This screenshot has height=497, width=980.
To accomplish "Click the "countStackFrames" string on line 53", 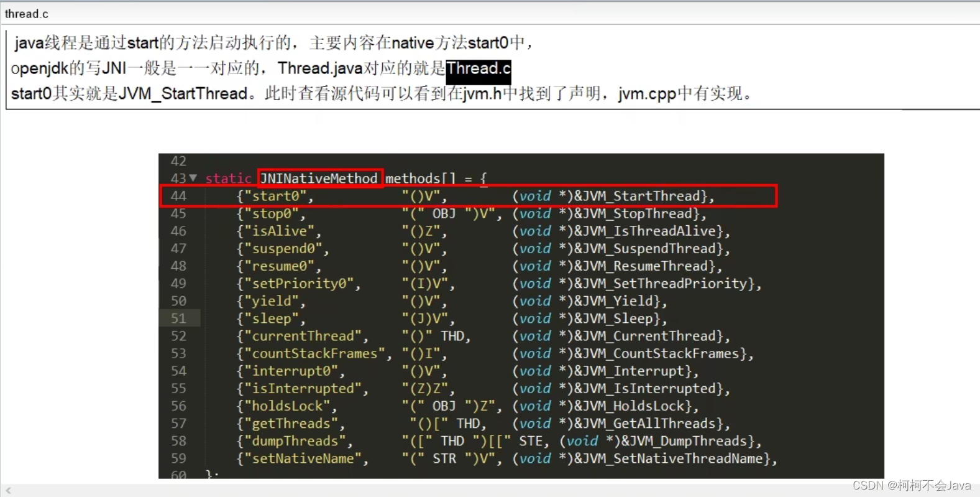I will coord(314,353).
